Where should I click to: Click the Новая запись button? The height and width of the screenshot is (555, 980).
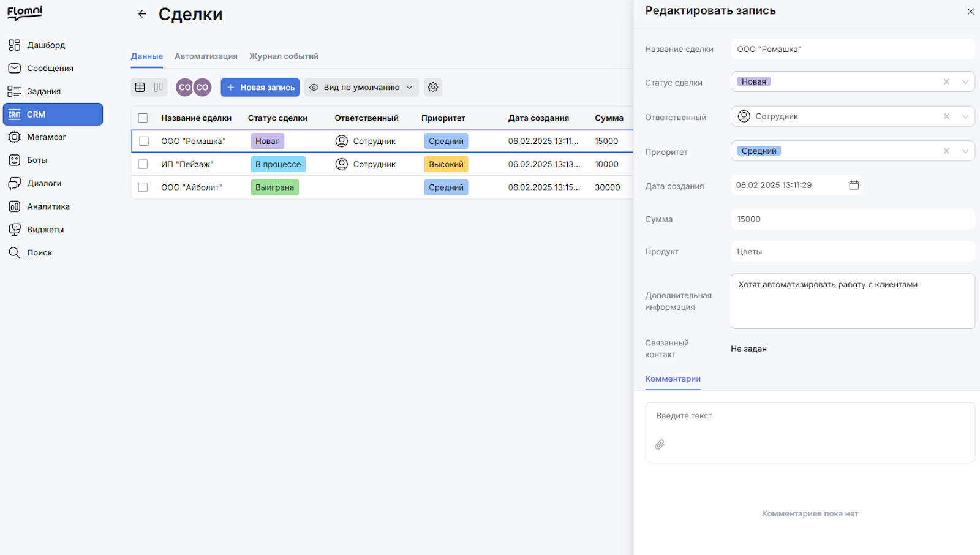point(260,87)
